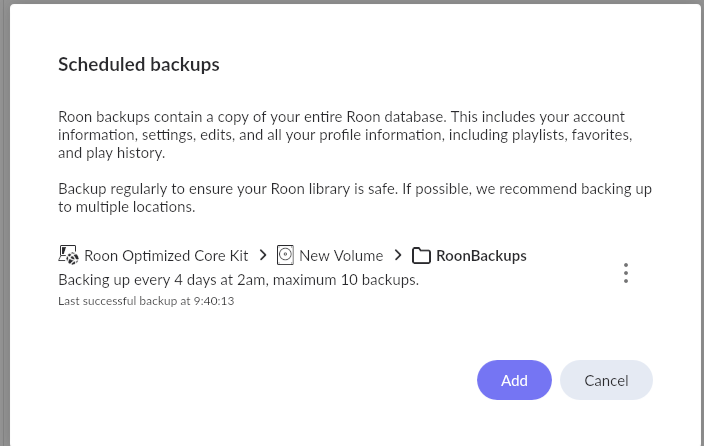
Task: Click the dimmed background left of dialog
Action: (4, 225)
